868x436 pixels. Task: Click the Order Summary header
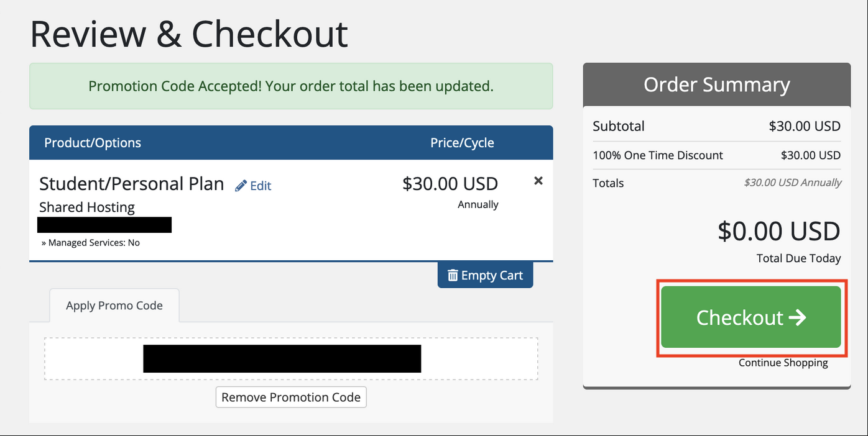717,84
